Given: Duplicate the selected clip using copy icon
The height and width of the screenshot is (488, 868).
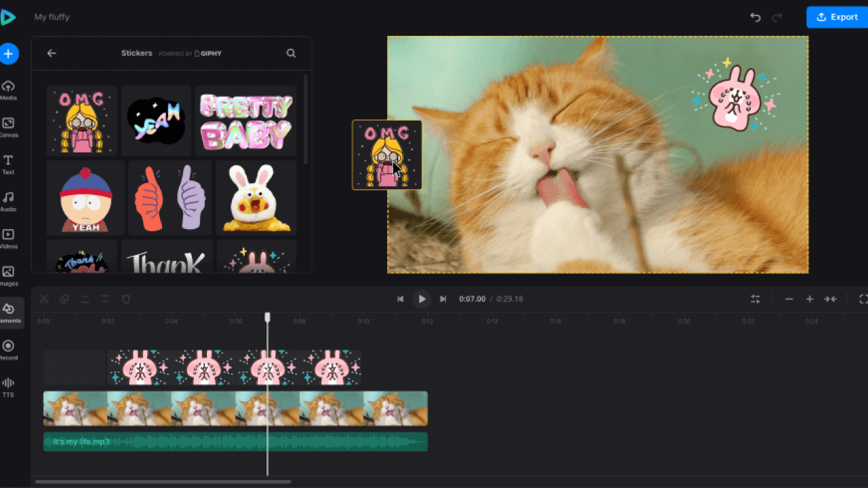Looking at the screenshot, I should tap(64, 298).
